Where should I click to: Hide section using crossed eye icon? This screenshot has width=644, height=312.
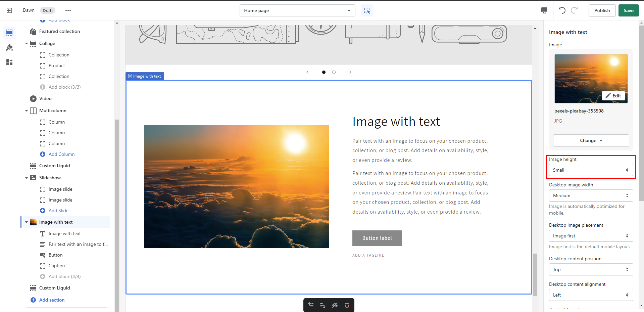coord(335,305)
